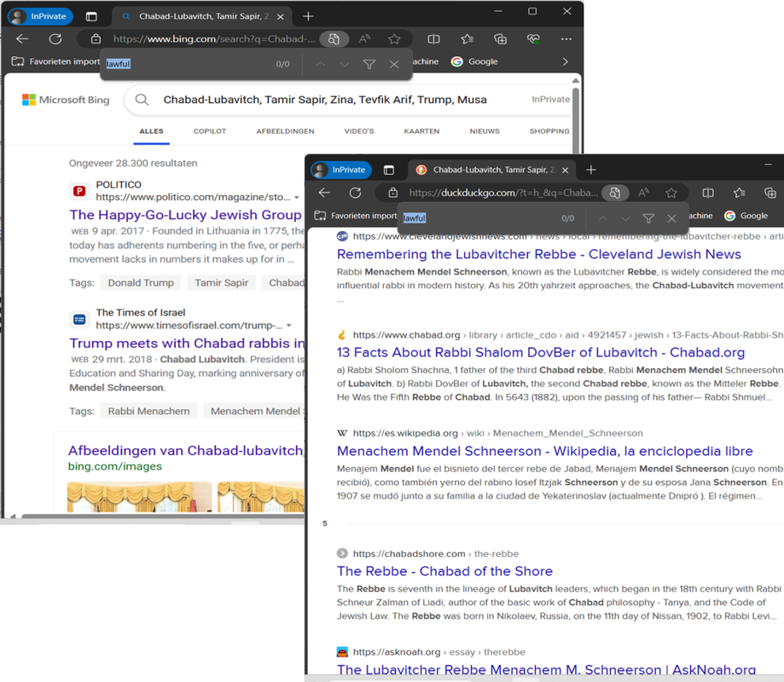Go to next find match in Bing window

click(344, 64)
